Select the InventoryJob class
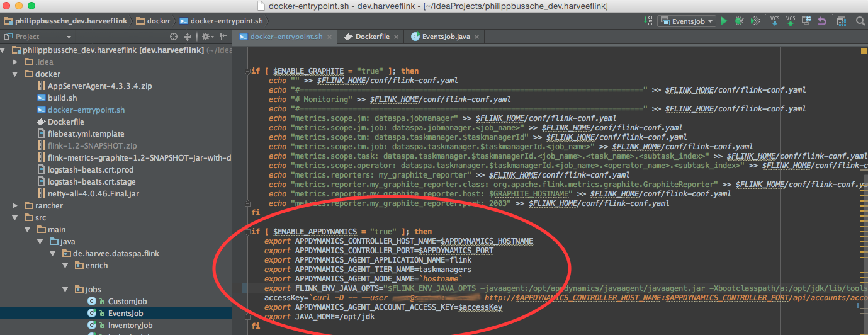Image resolution: width=868 pixels, height=335 pixels. (121, 325)
